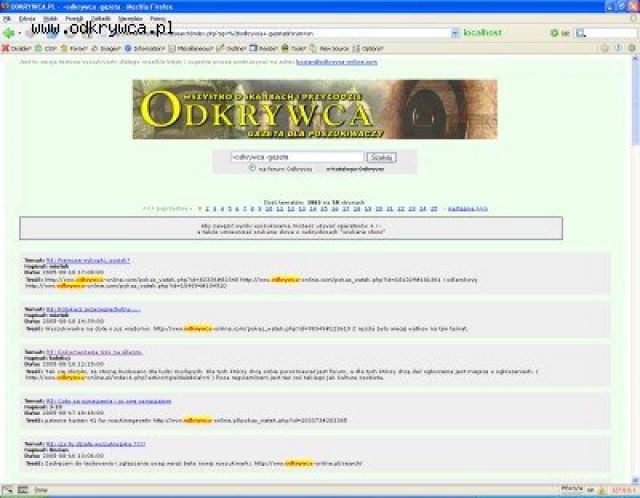Click the first icon in the status bar left
The height and width of the screenshot is (498, 640).
[7, 490]
